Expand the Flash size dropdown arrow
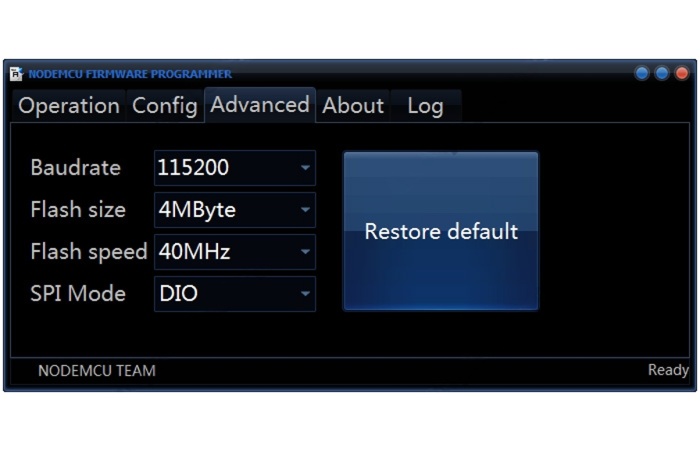The width and height of the screenshot is (700, 450). (x=305, y=210)
